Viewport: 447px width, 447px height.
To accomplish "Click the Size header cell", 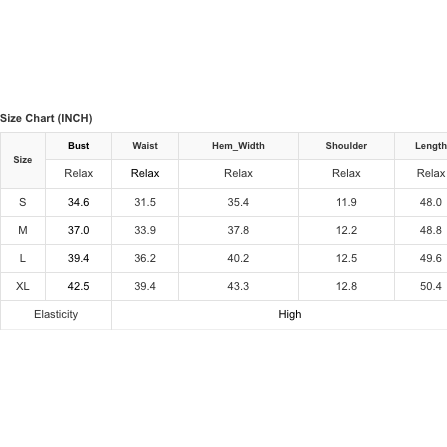I will coord(23,160).
